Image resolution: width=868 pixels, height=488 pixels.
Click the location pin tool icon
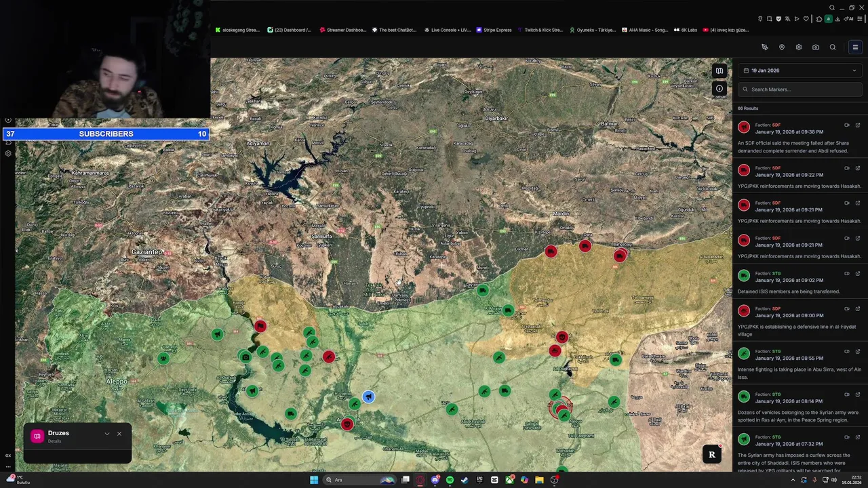coord(781,47)
